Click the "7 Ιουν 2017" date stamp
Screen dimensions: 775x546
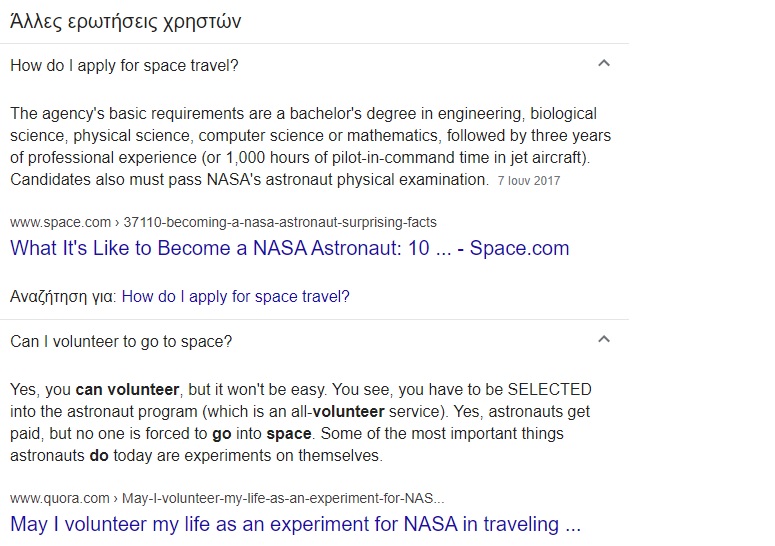coord(528,181)
